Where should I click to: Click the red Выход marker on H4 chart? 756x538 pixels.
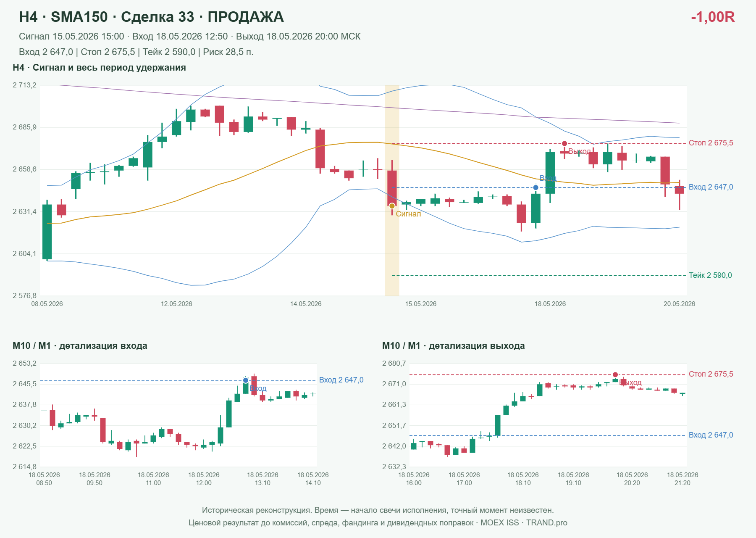pyautogui.click(x=564, y=144)
